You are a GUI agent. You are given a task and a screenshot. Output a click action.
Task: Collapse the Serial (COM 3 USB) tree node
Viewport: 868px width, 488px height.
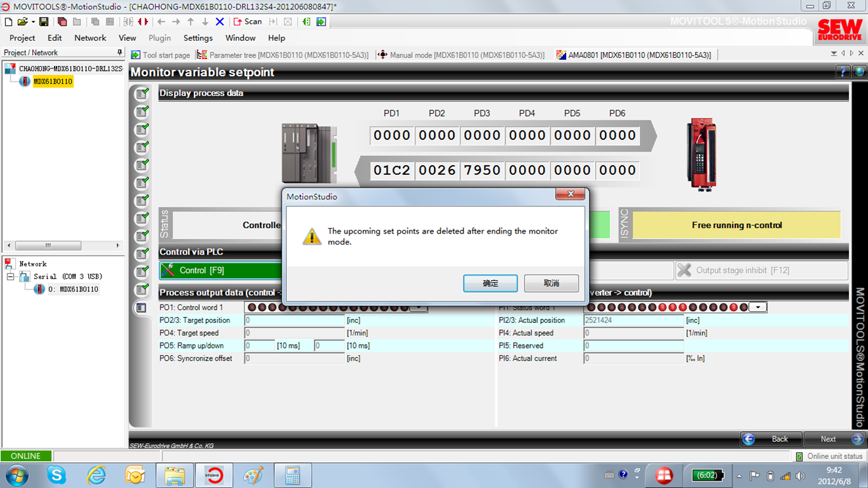[x=11, y=277]
